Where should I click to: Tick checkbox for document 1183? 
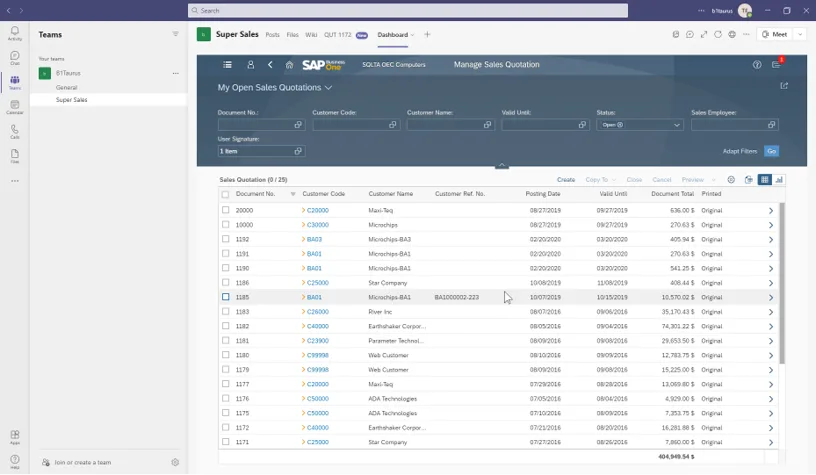[x=225, y=312]
